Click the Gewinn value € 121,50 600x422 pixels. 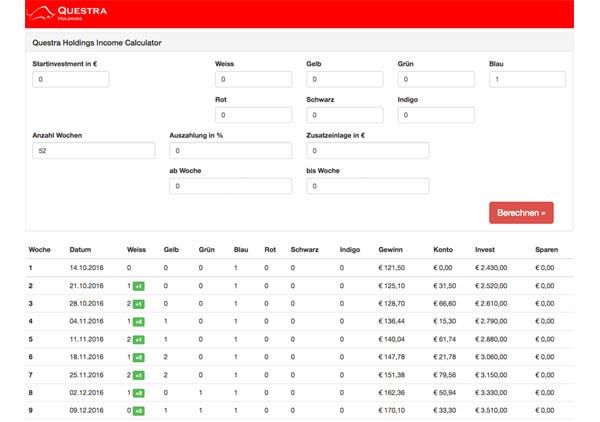pyautogui.click(x=391, y=268)
